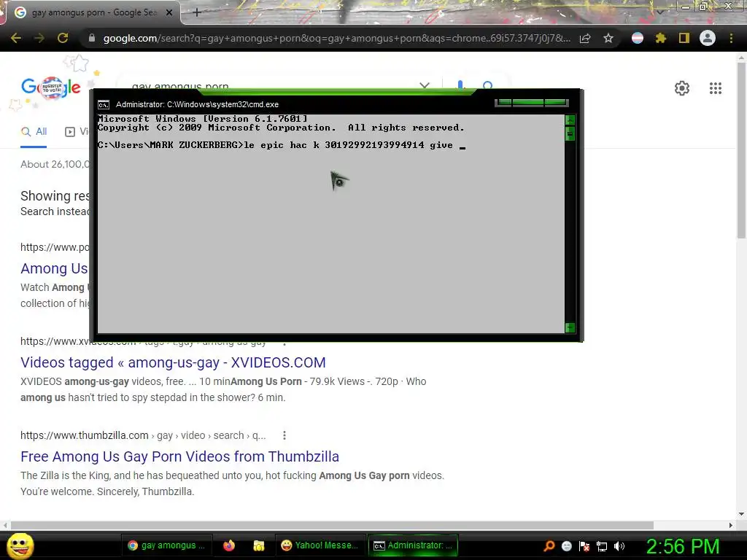Click the orange magnifier tray icon
747x560 pixels.
(549, 546)
